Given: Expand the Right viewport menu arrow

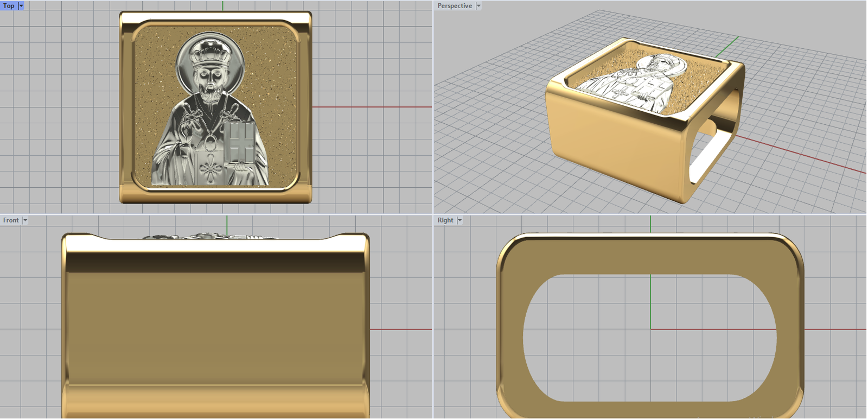Looking at the screenshot, I should [459, 220].
